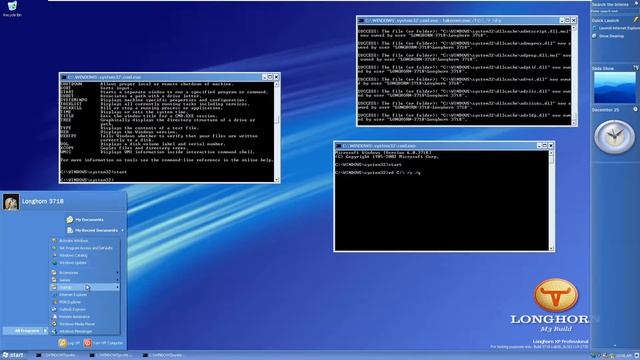Click the left cmd window title bar icon
Image resolution: width=640 pixels, height=360 pixels.
click(x=64, y=77)
